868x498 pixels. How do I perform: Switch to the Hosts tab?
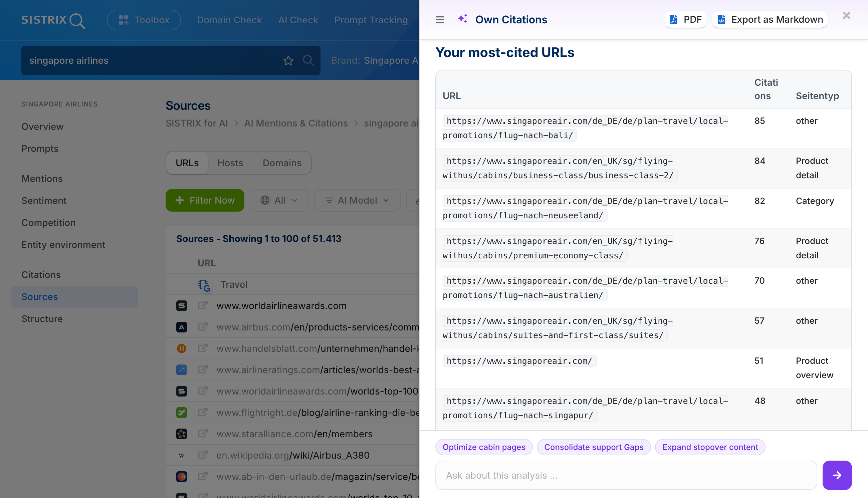230,163
